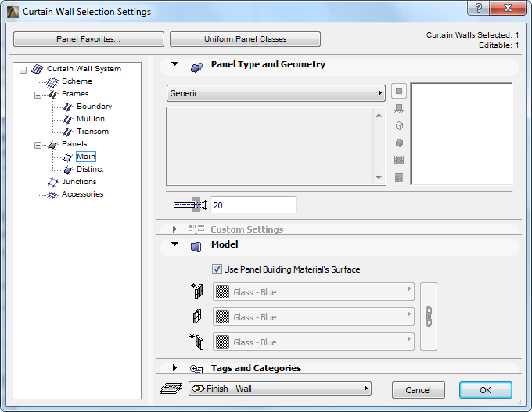Screen dimensions: 532x412
Task: Select Main panel in the tree
Action: pos(86,157)
